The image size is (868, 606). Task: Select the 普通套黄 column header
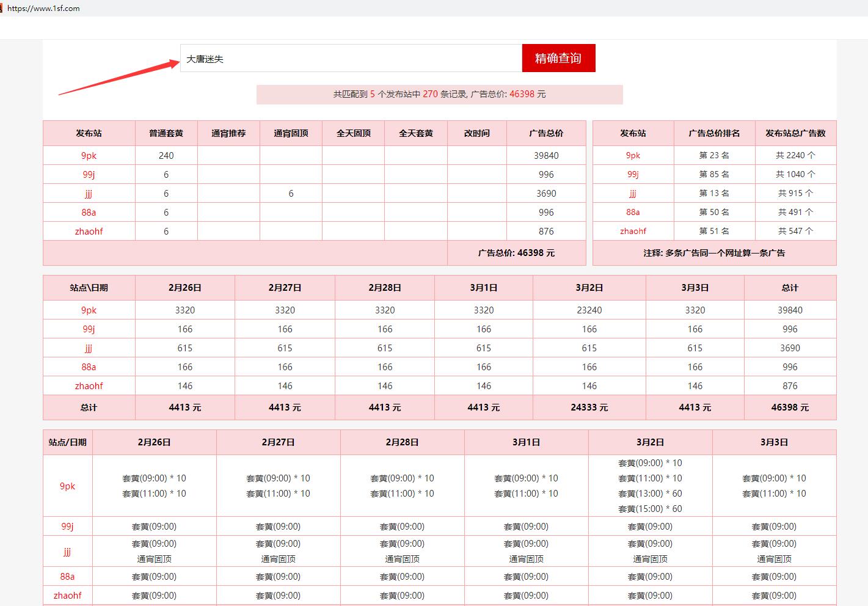(x=166, y=133)
